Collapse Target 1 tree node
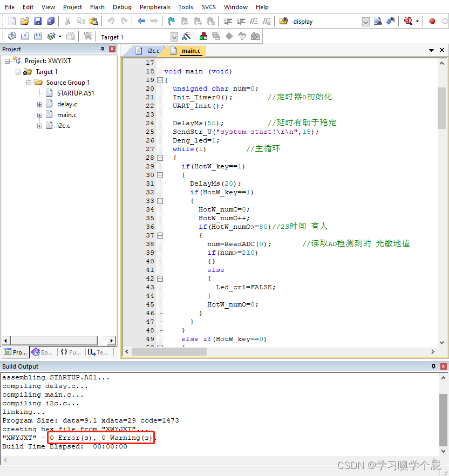This screenshot has width=449, height=476. pyautogui.click(x=18, y=72)
